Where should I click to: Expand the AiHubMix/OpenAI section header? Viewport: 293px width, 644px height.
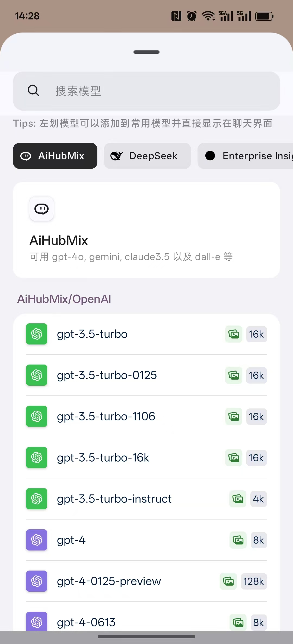click(x=64, y=298)
